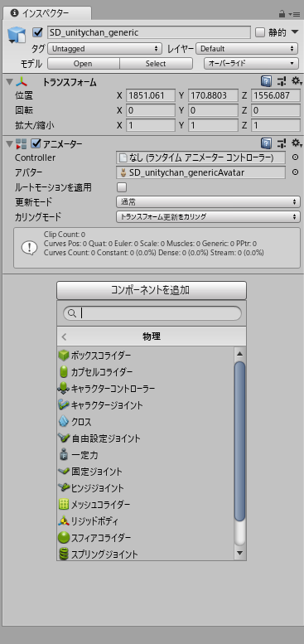Click the Scale X value field
This screenshot has width=304, height=644.
click(151, 125)
